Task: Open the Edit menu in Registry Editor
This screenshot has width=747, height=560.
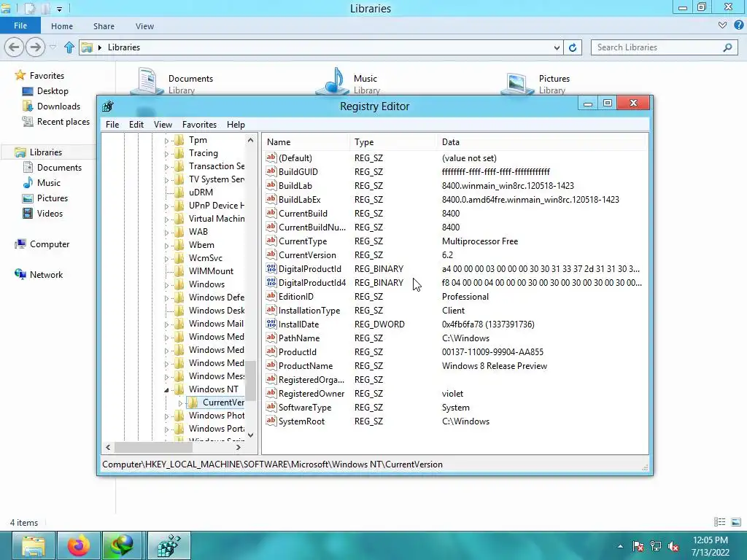Action: point(136,124)
